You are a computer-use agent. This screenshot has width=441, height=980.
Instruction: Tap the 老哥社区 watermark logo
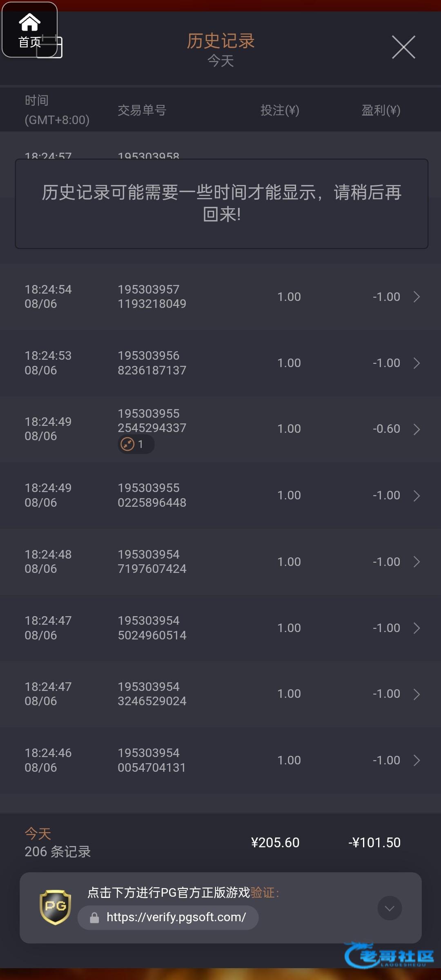click(389, 955)
